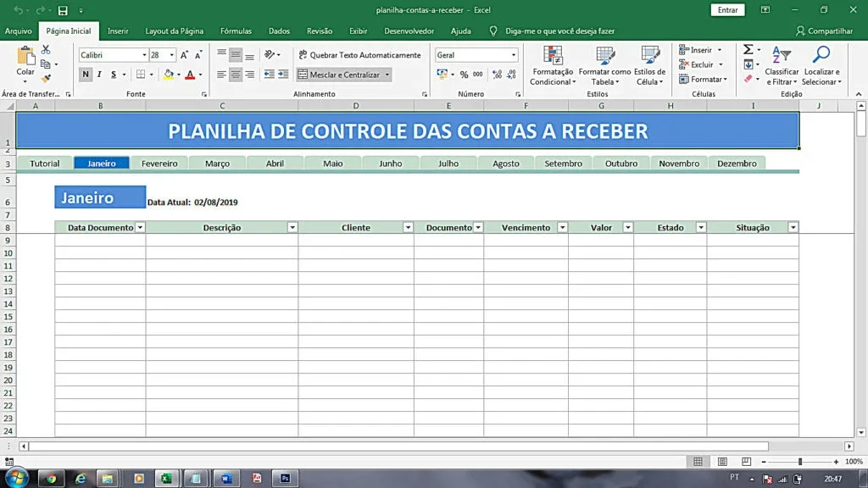Viewport: 868px width, 488px height.
Task: Toggle Italic formatting
Action: coord(99,75)
